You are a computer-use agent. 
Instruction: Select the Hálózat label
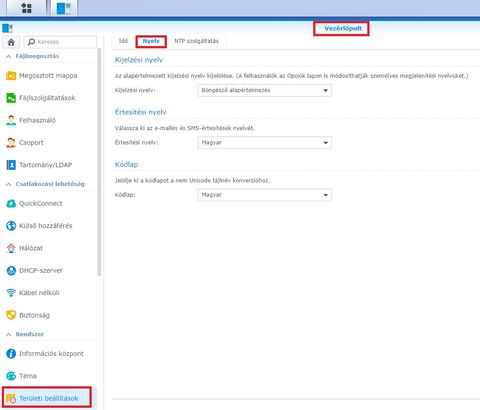pyautogui.click(x=31, y=248)
